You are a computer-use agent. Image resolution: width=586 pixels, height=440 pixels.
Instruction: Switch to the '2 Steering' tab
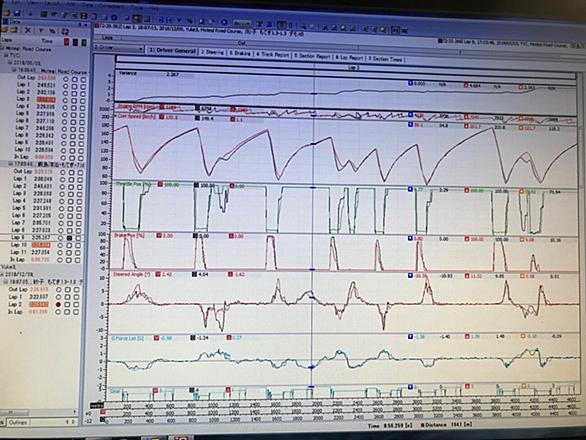pyautogui.click(x=212, y=53)
